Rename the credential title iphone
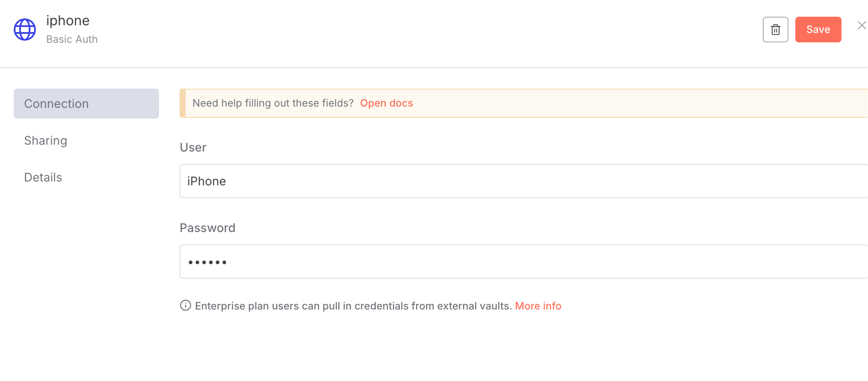The height and width of the screenshot is (381, 868). (68, 21)
